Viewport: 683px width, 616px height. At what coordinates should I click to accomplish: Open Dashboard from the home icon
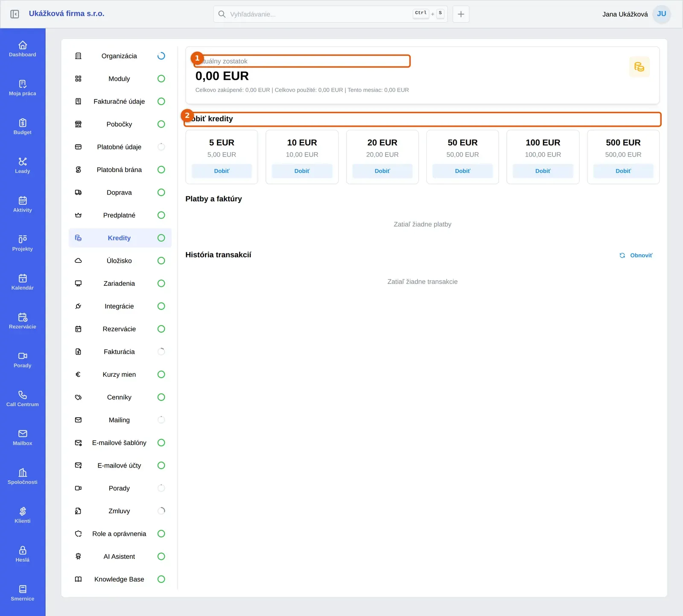pyautogui.click(x=23, y=49)
